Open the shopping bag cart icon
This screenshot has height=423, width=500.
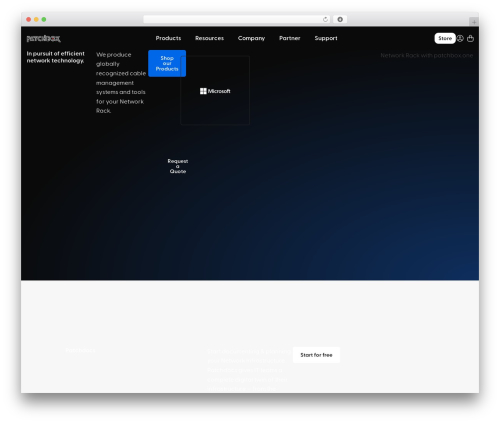(x=470, y=38)
